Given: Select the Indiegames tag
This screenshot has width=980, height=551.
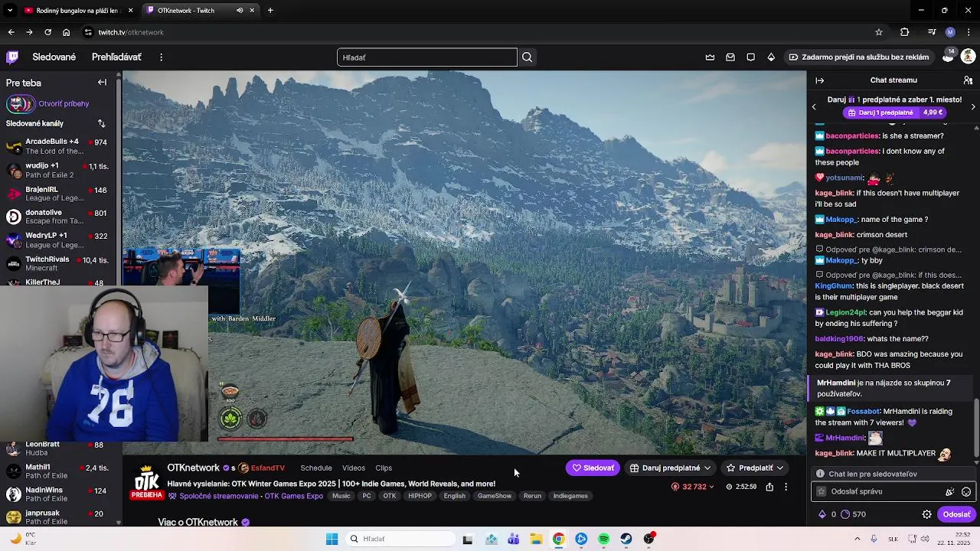Looking at the screenshot, I should tap(570, 496).
